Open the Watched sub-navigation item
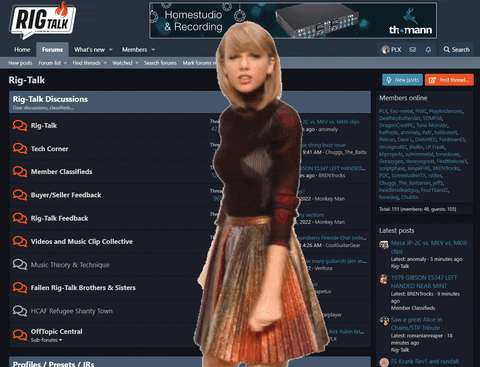 click(122, 63)
